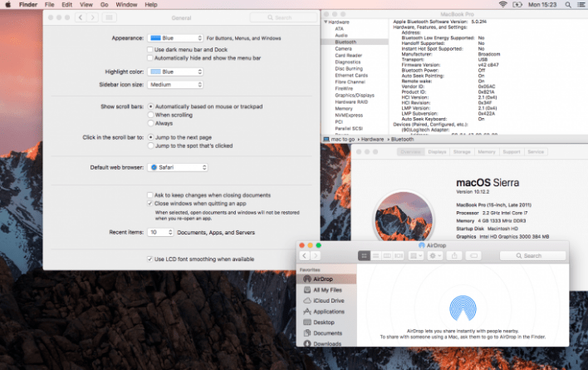
Task: Select Automatically based on mouse or trackpad
Action: [x=151, y=106]
